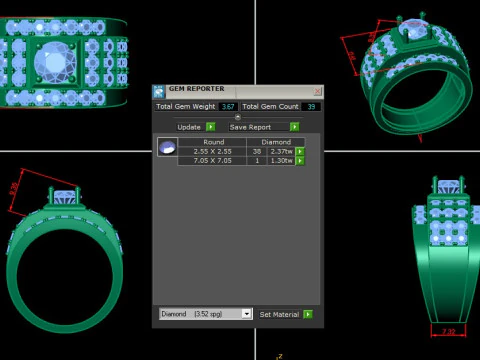Open the Diamond (3.52 spg) material dropdown

(x=205, y=314)
